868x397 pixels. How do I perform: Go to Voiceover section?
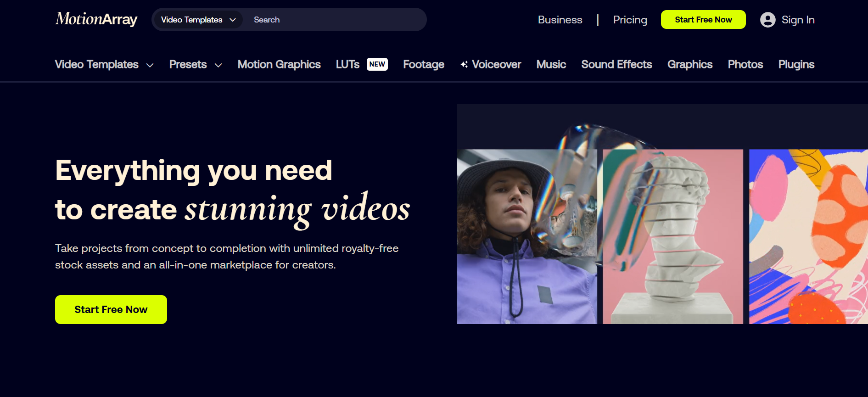[x=497, y=64]
